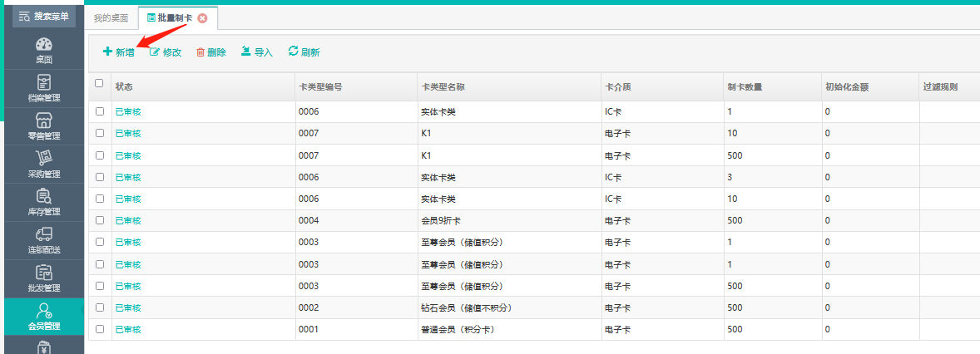Viewport: 980px width, 354px height.
Task: Open 连锁配送 truck icon in sidebar
Action: point(44,241)
